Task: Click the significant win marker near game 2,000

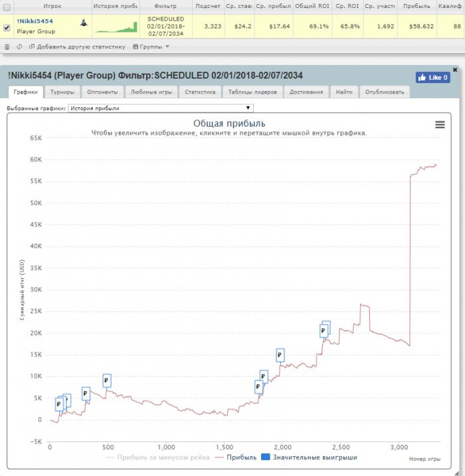Action: [280, 355]
